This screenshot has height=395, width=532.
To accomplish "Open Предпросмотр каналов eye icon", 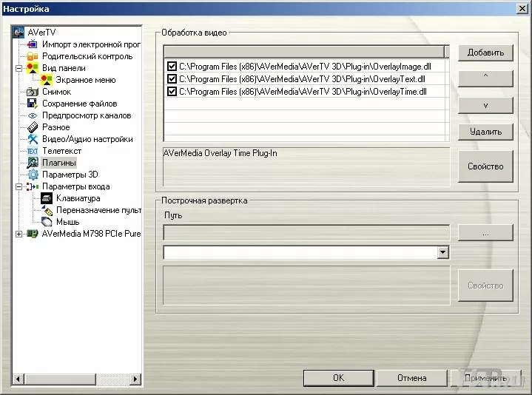I will click(x=33, y=115).
